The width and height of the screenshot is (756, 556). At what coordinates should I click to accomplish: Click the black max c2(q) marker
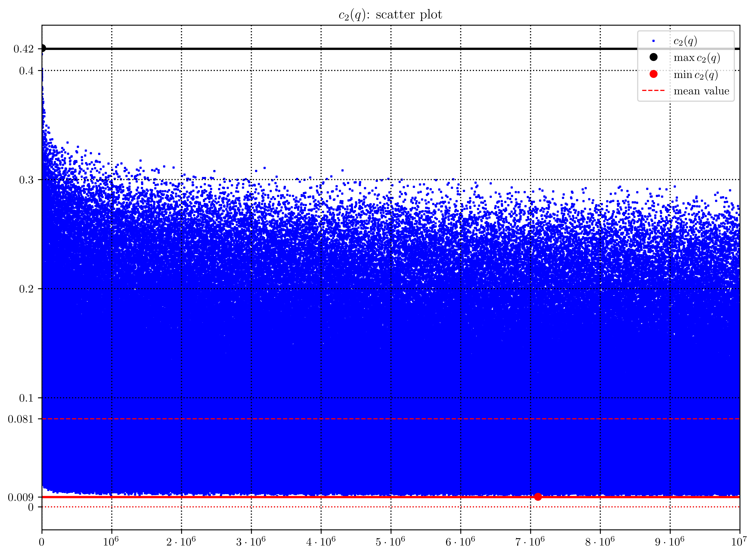pos(42,48)
